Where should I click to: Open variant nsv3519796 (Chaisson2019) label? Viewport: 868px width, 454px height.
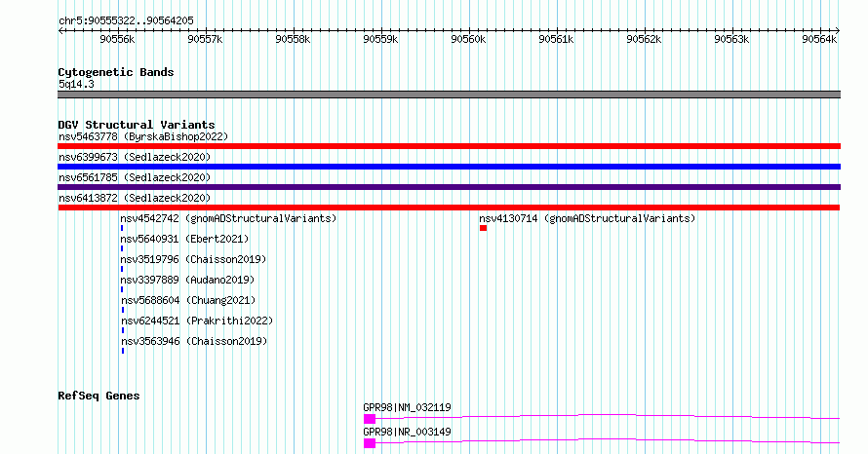point(193,259)
